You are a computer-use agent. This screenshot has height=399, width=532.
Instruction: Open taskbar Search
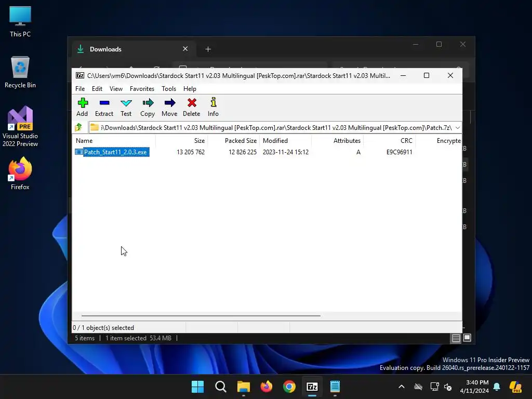pyautogui.click(x=220, y=387)
